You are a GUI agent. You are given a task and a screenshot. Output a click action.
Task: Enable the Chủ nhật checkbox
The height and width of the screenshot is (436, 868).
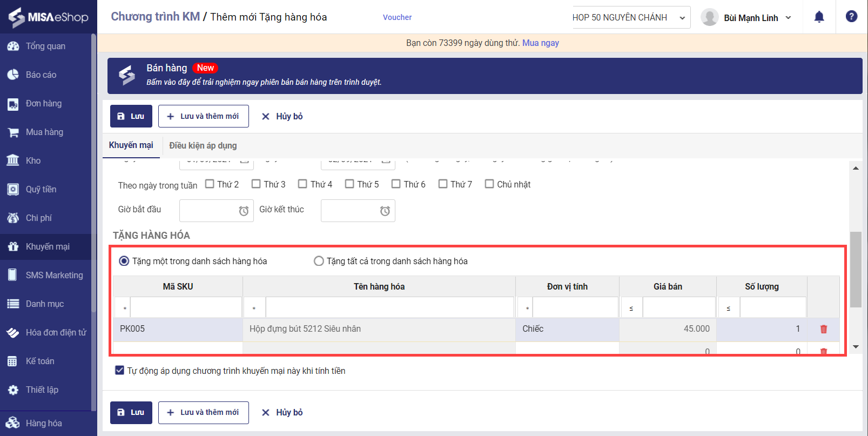pyautogui.click(x=489, y=184)
